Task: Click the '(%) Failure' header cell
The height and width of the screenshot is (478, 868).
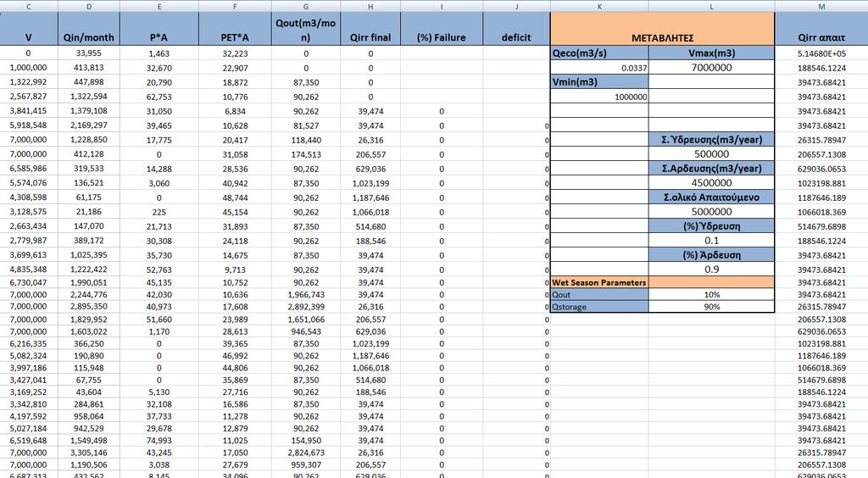Action: (441, 29)
